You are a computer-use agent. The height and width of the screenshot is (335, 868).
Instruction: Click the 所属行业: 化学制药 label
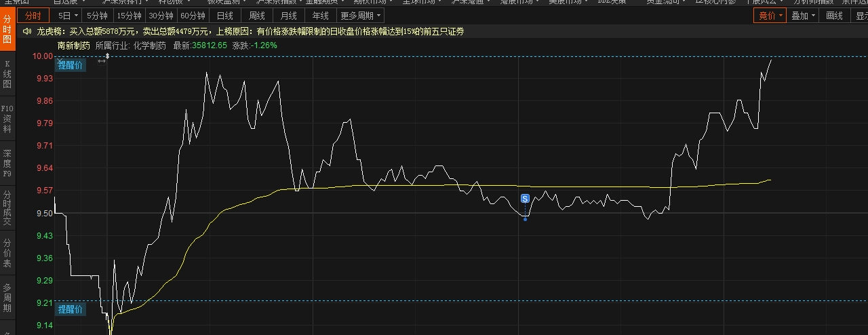click(131, 45)
